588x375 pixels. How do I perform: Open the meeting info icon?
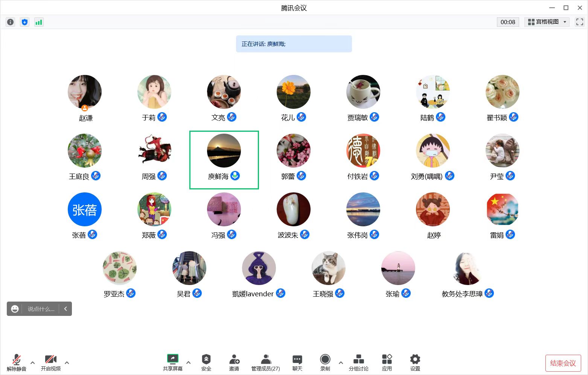(x=11, y=22)
